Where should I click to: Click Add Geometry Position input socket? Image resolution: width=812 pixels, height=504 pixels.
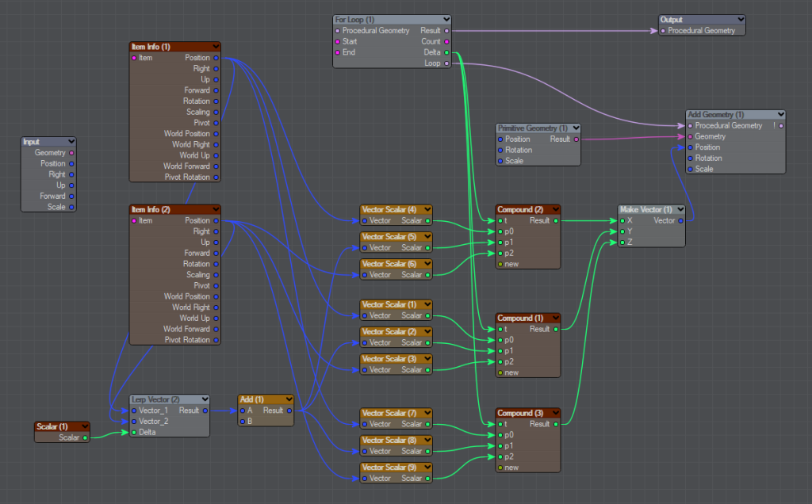[x=691, y=147]
